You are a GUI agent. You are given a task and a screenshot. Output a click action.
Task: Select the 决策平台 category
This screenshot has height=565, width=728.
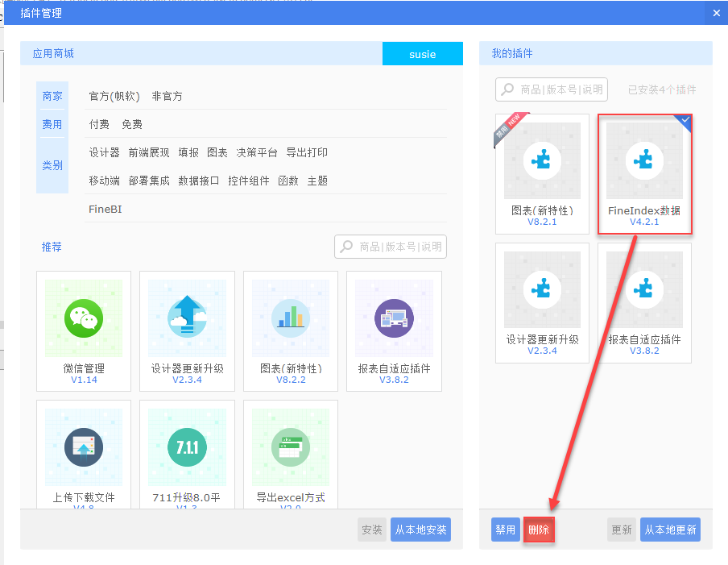click(x=257, y=152)
